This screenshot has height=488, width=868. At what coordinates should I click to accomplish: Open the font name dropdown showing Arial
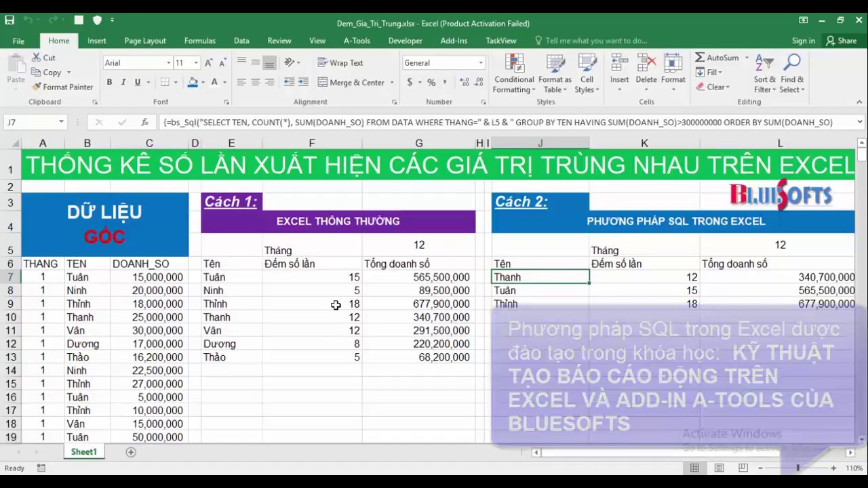point(169,63)
